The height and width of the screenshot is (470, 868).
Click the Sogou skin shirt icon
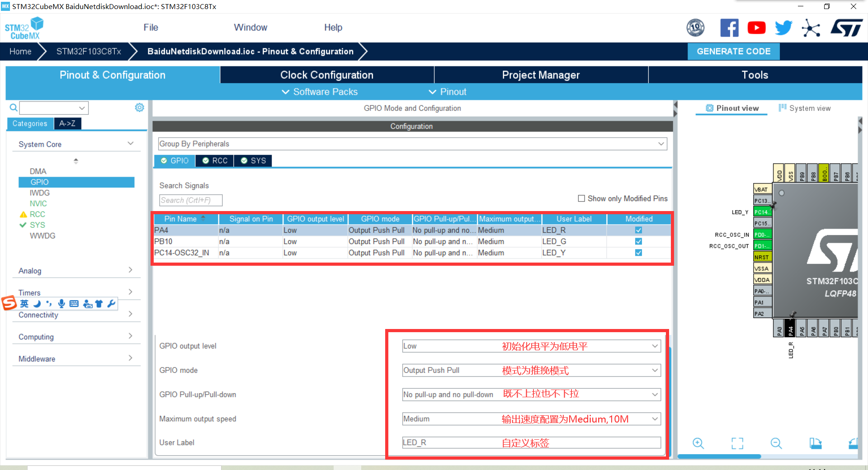pos(99,304)
